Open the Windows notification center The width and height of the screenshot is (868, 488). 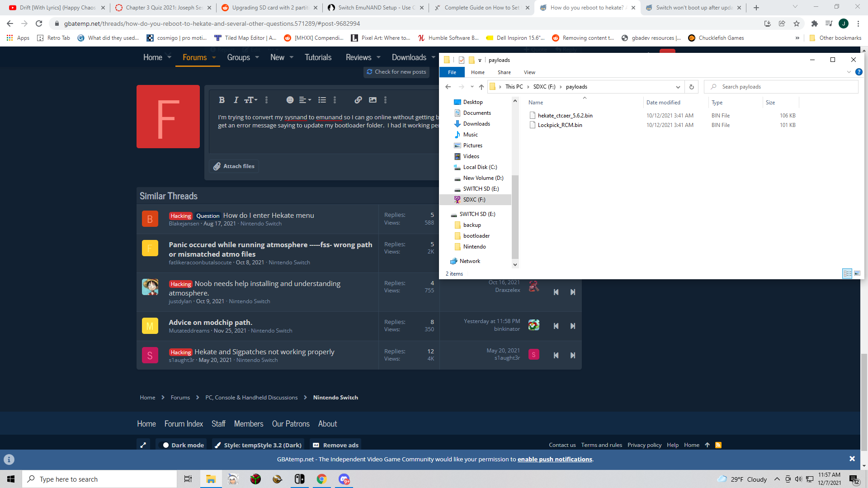click(854, 479)
